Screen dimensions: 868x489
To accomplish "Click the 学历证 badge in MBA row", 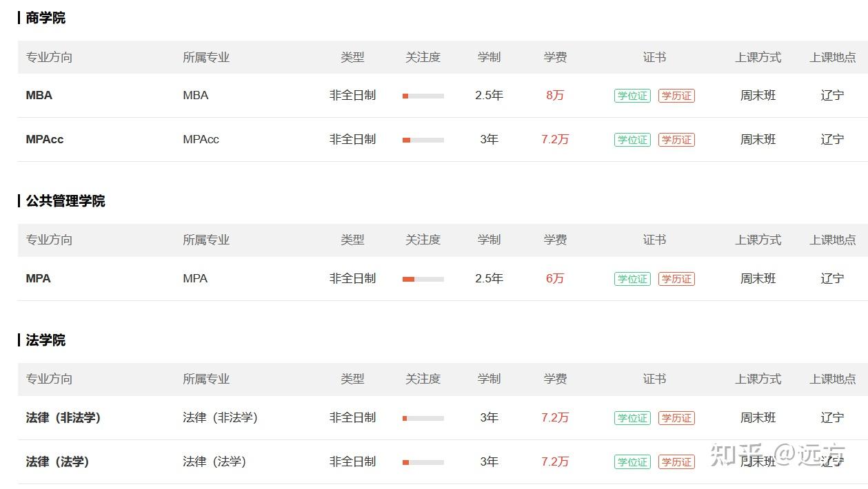I will click(676, 96).
